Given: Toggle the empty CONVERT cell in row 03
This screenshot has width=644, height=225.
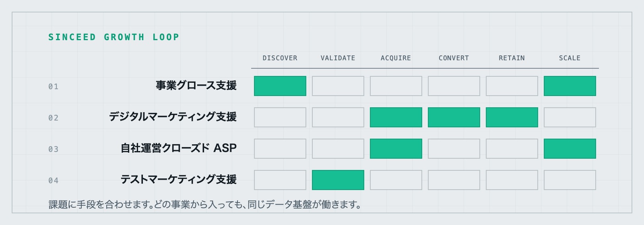Looking at the screenshot, I should pyautogui.click(x=454, y=149).
